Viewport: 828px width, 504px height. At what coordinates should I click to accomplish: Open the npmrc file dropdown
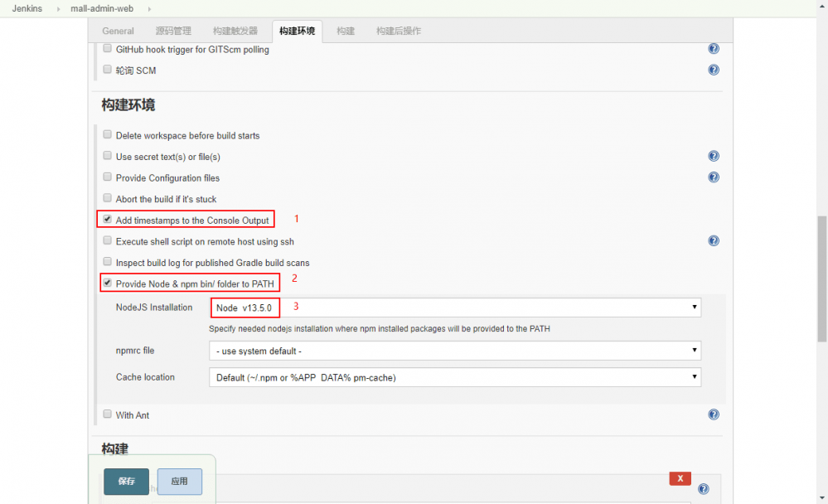coord(455,351)
